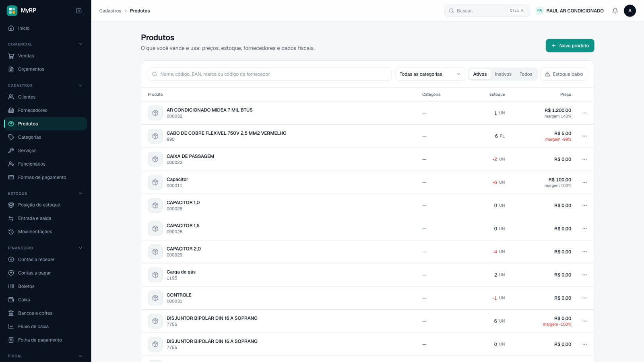Open row actions for AR CONDICIONADO MIDEA
The image size is (644, 362).
(x=584, y=113)
